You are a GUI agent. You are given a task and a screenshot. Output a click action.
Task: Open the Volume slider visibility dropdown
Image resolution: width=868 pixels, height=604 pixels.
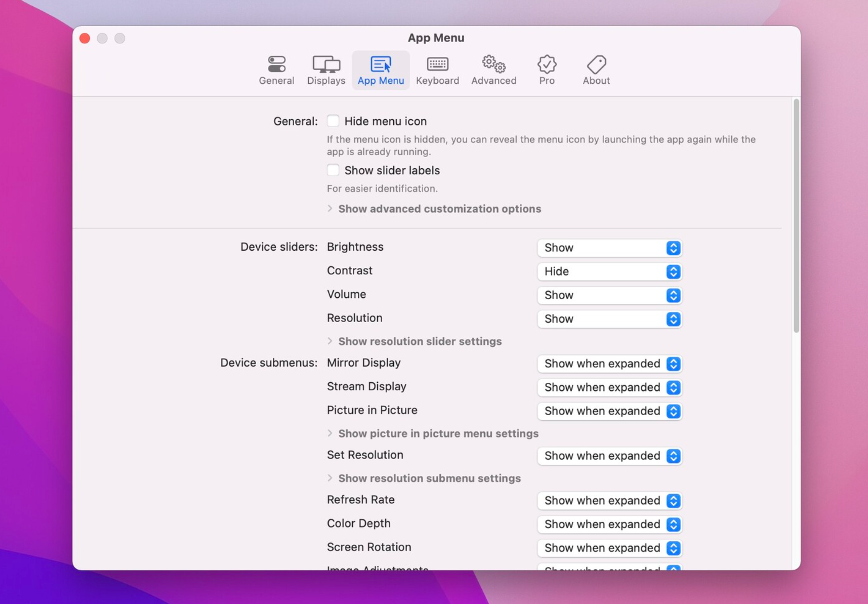point(610,295)
